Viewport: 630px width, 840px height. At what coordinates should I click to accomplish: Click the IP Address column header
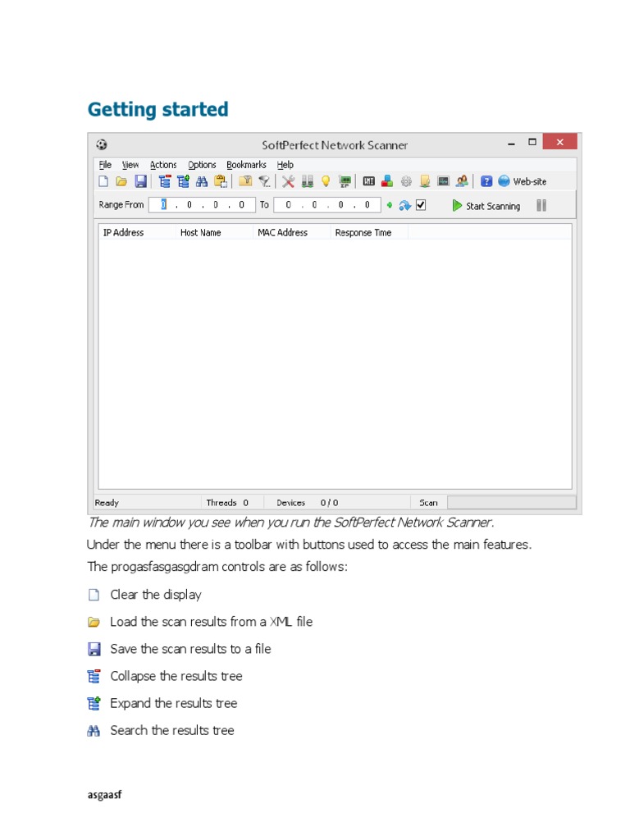123,233
